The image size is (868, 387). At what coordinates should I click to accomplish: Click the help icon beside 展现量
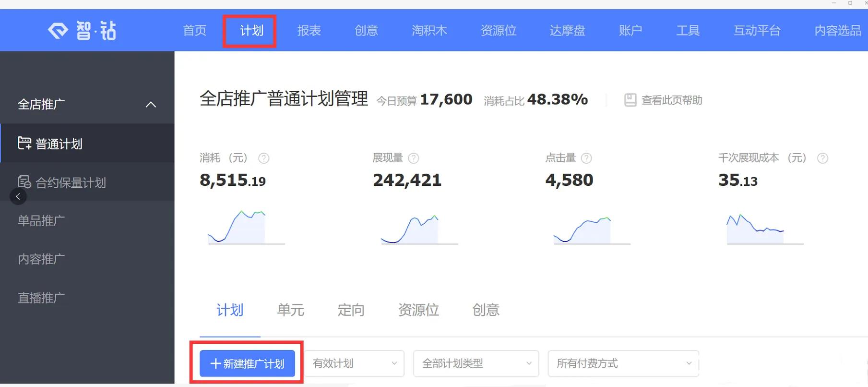pyautogui.click(x=414, y=158)
